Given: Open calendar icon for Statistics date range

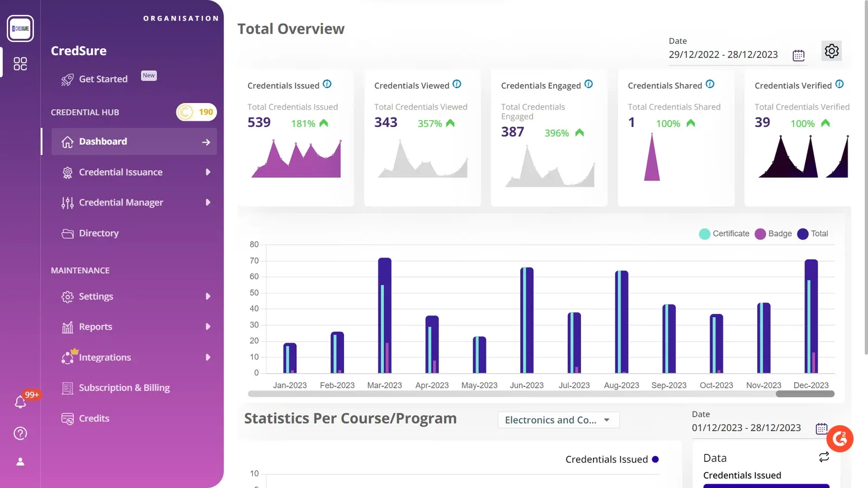Looking at the screenshot, I should 821,428.
